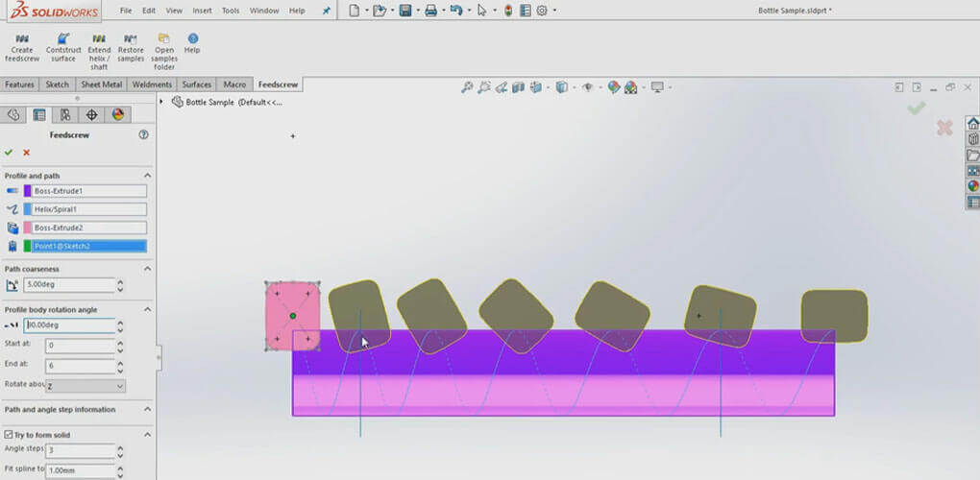Click the New document icon
The width and height of the screenshot is (980, 480).
click(354, 11)
